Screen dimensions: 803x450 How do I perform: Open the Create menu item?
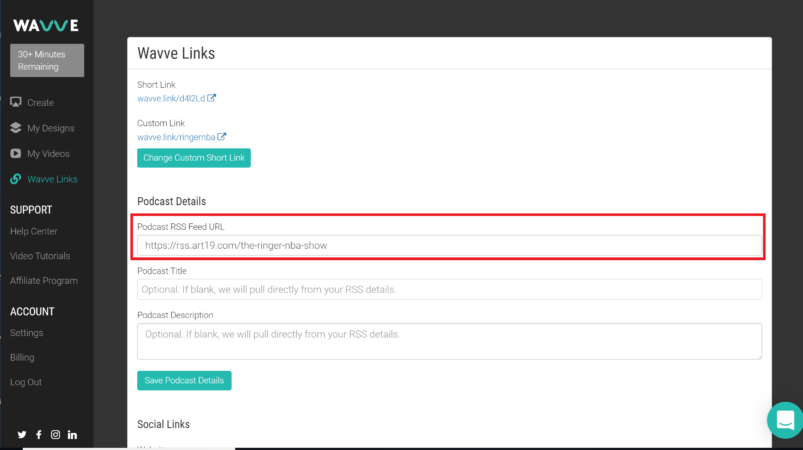point(40,103)
